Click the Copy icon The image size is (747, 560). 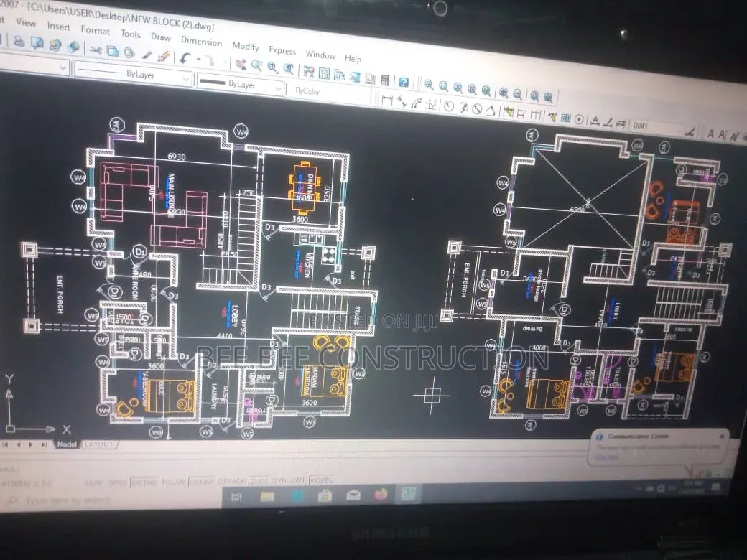[113, 51]
